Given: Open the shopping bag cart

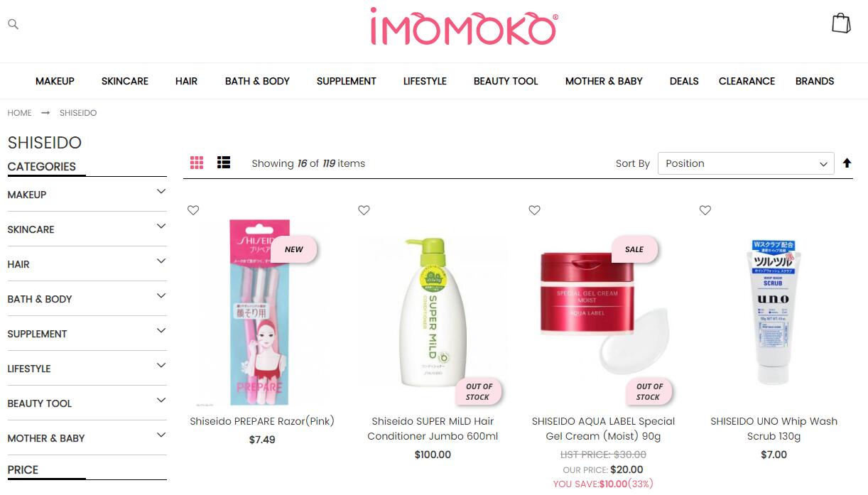Looking at the screenshot, I should (841, 23).
